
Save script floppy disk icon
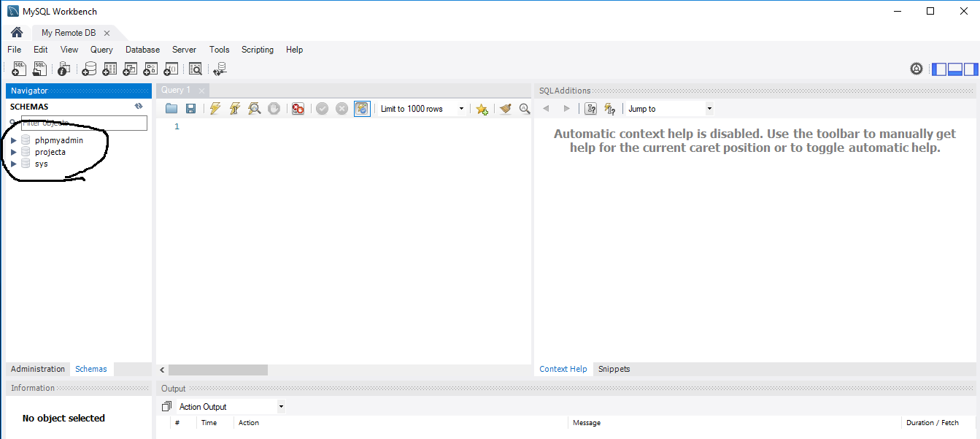tap(190, 109)
